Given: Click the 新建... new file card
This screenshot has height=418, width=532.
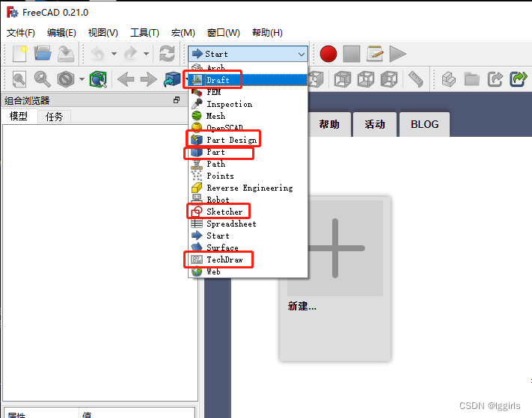Looking at the screenshot, I should coord(335,279).
